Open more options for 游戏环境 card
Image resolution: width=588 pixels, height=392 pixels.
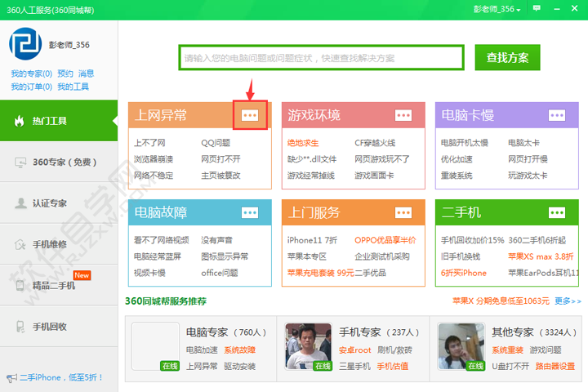tap(403, 115)
